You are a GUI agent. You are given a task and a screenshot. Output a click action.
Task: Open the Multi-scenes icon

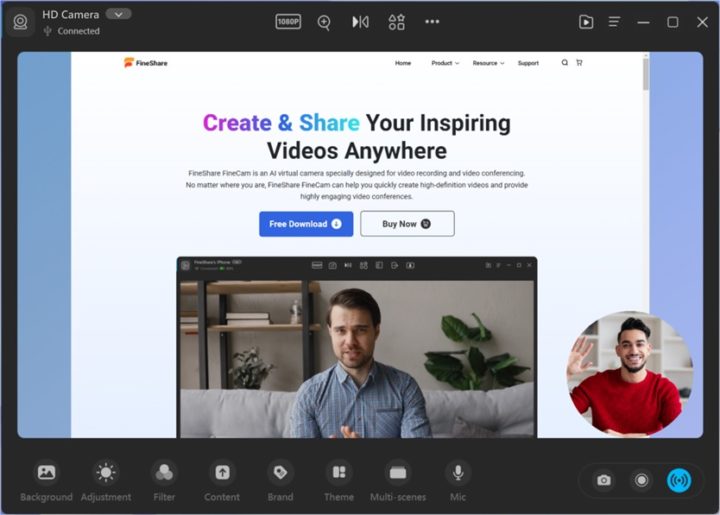(x=398, y=472)
